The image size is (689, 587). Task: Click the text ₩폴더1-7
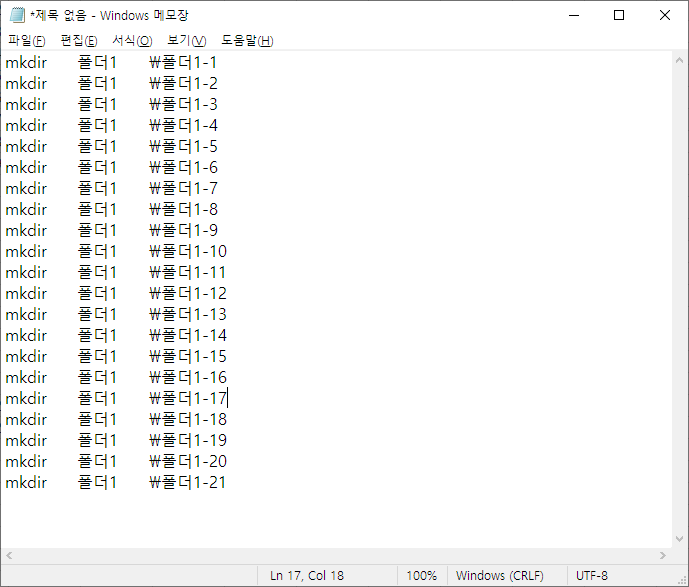183,188
